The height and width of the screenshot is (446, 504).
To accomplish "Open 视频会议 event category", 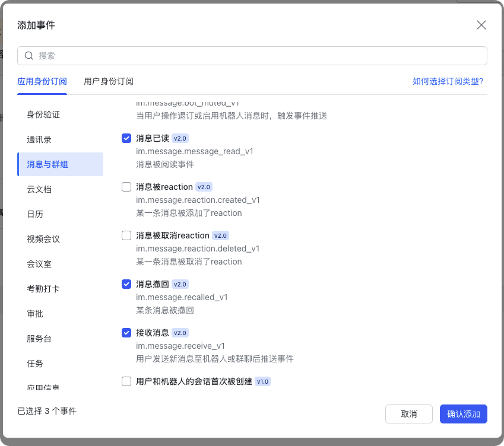I will [x=43, y=239].
